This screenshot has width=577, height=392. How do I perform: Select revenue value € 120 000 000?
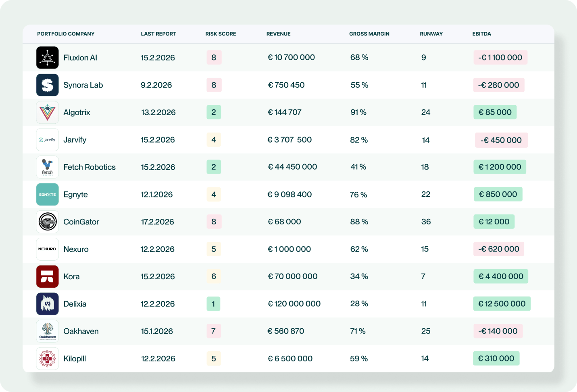point(294,304)
